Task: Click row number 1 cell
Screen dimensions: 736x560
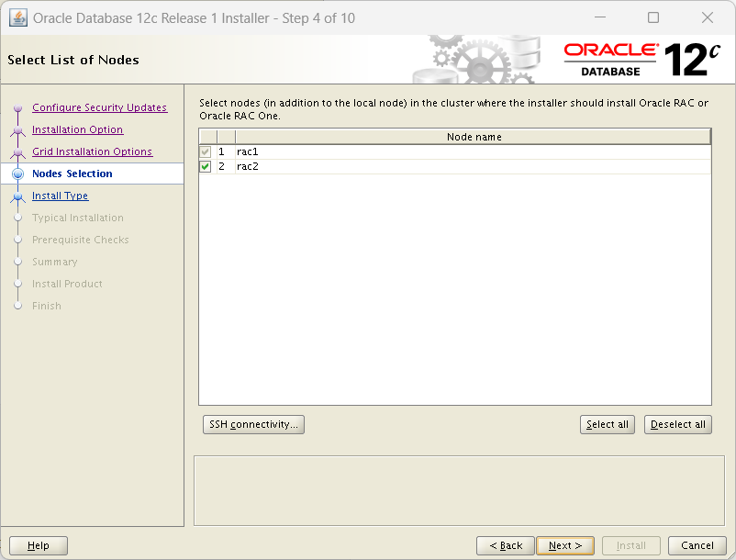Action: 226,151
